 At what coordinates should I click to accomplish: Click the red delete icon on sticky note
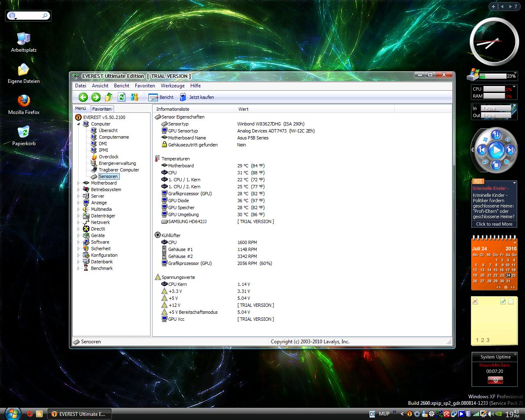(475, 301)
